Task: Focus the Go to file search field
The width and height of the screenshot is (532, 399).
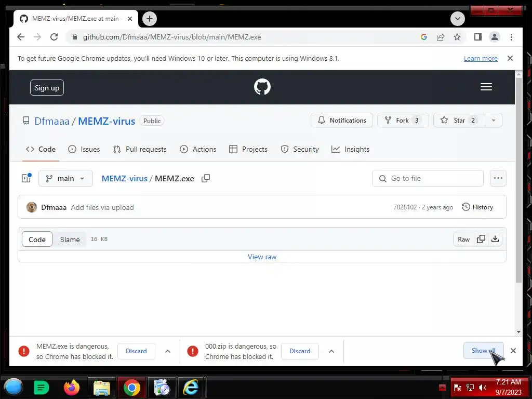Action: [x=428, y=178]
